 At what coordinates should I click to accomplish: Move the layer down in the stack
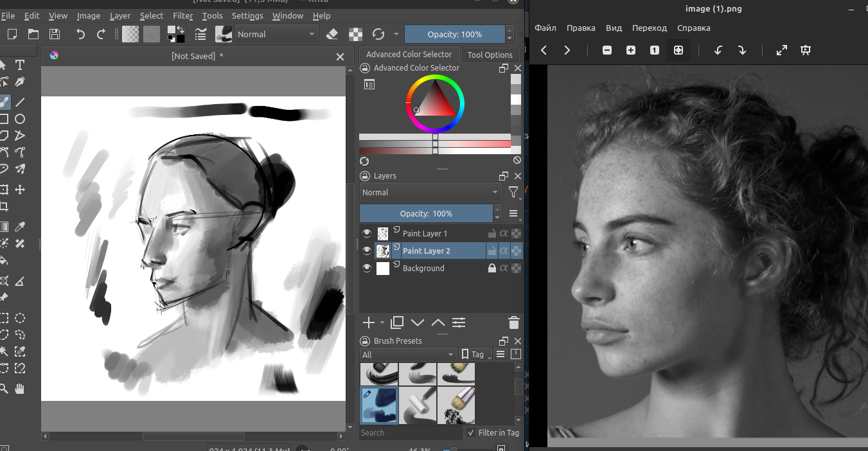pyautogui.click(x=418, y=323)
